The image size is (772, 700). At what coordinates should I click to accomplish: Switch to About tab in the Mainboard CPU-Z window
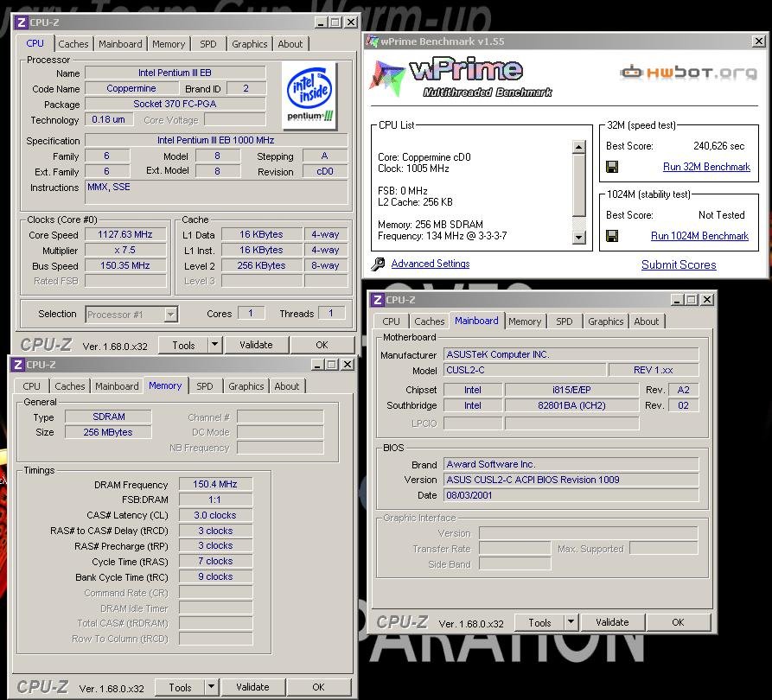tap(647, 321)
